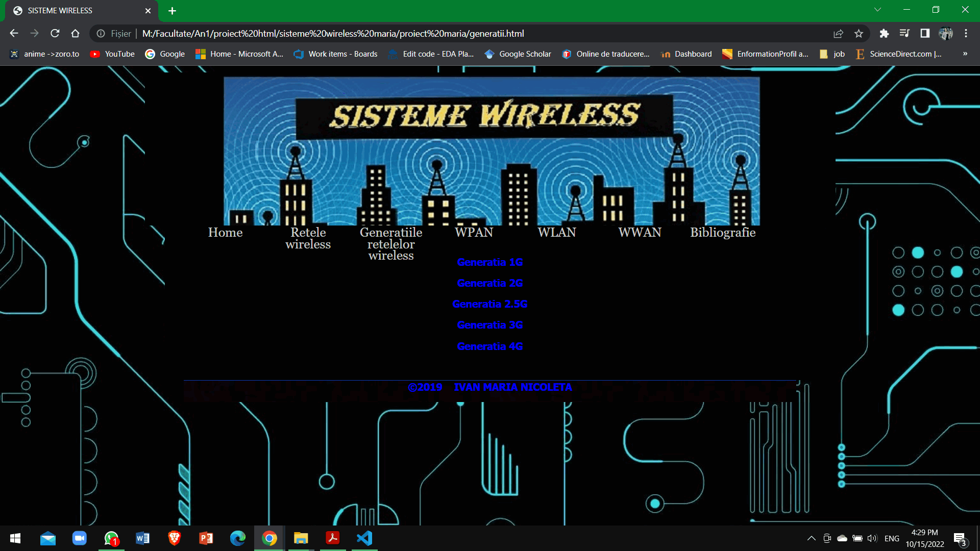This screenshot has height=551, width=980.
Task: Open the WPAN menu item
Action: (474, 233)
